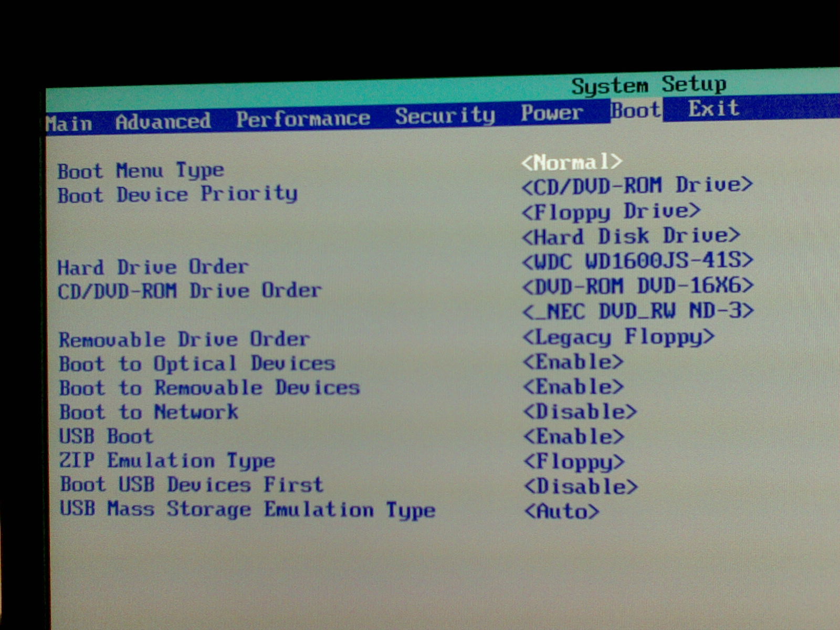This screenshot has width=840, height=630.
Task: Click the Boot to Network label
Action: (149, 412)
